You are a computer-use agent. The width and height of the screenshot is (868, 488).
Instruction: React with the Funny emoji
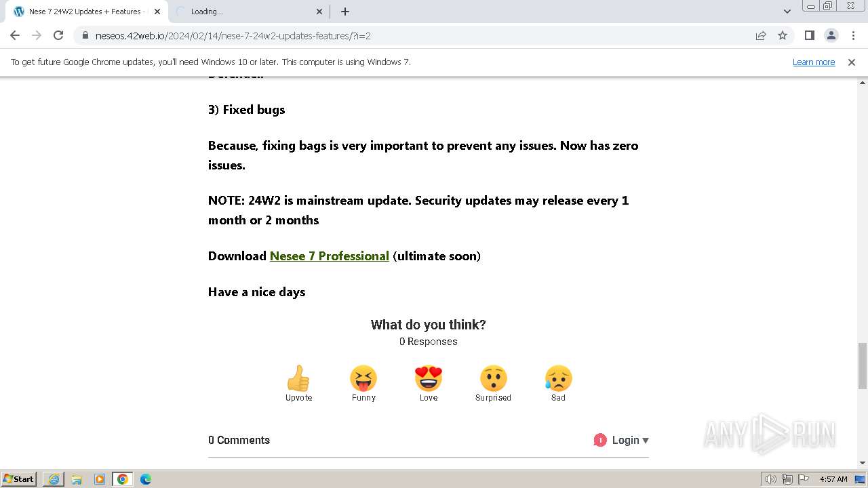click(x=363, y=384)
